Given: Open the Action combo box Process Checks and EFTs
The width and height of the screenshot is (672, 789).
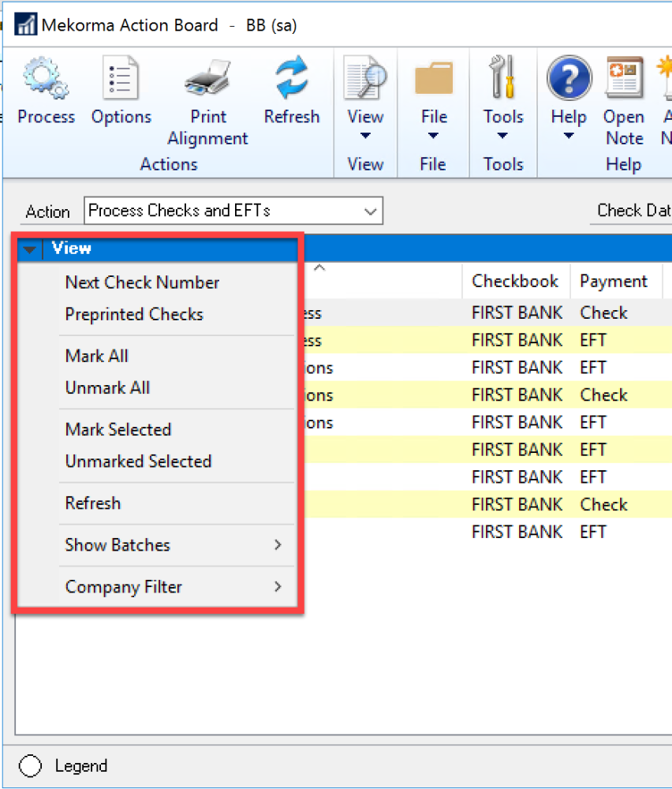Looking at the screenshot, I should coord(233,211).
